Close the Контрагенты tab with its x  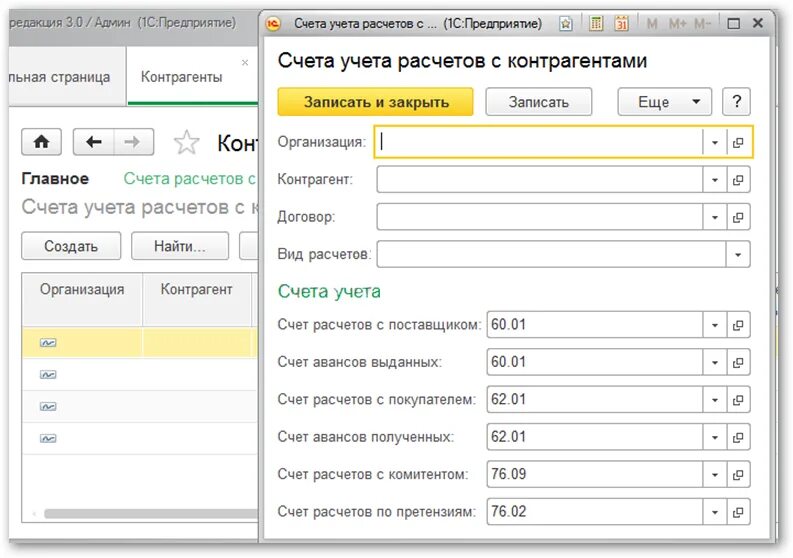(245, 62)
